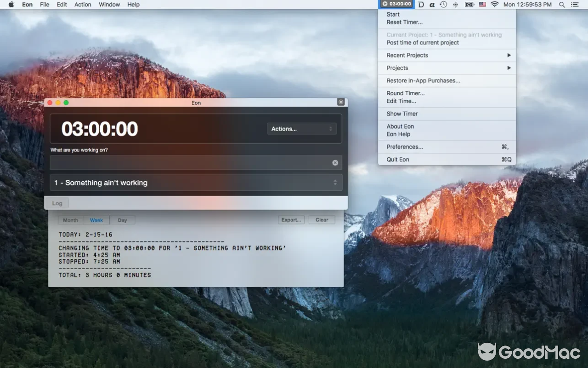Select Reset Timer from the menu
Viewport: 588px width, 368px height.
[x=404, y=22]
